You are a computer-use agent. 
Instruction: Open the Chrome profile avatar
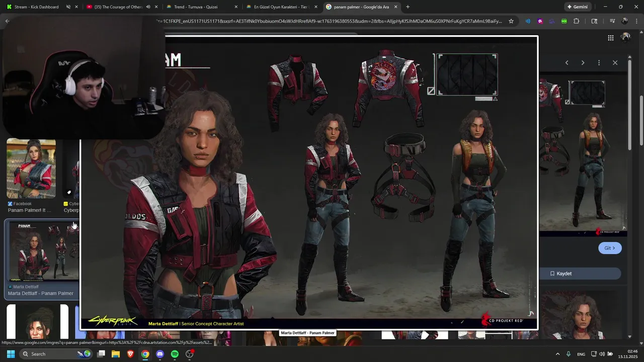(624, 21)
